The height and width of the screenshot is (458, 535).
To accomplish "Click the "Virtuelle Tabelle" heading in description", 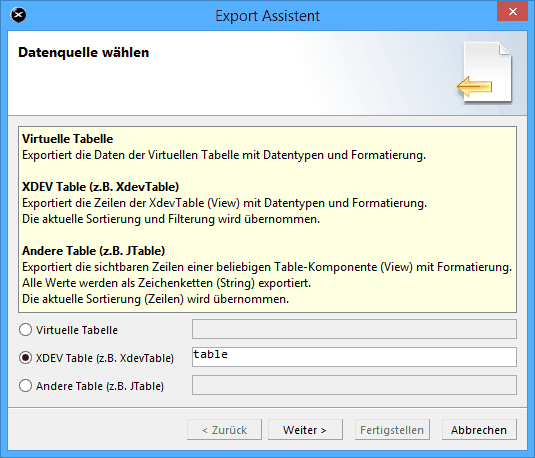I will click(68, 139).
